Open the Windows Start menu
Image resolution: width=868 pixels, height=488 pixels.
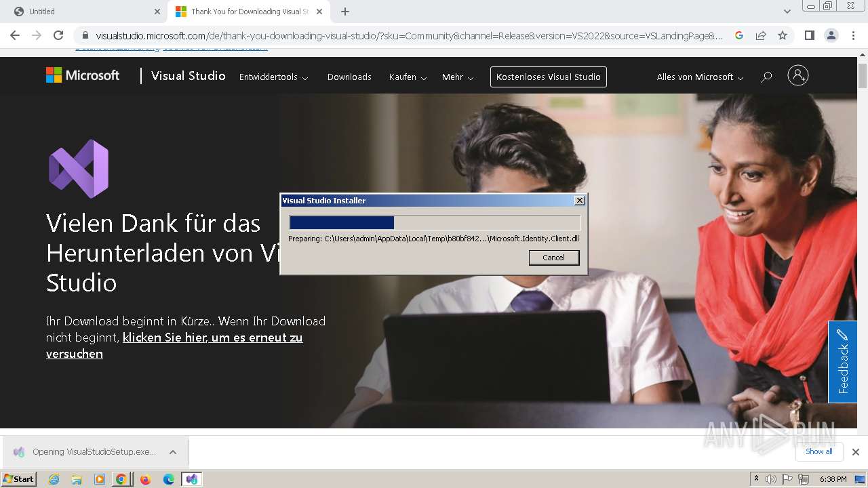pos(18,479)
